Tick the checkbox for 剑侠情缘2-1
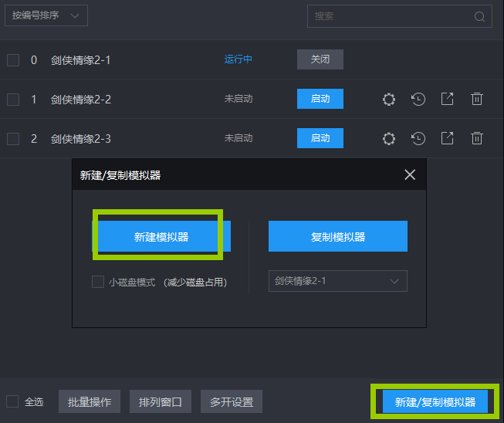Screen dimensions: 504x423 point(13,60)
